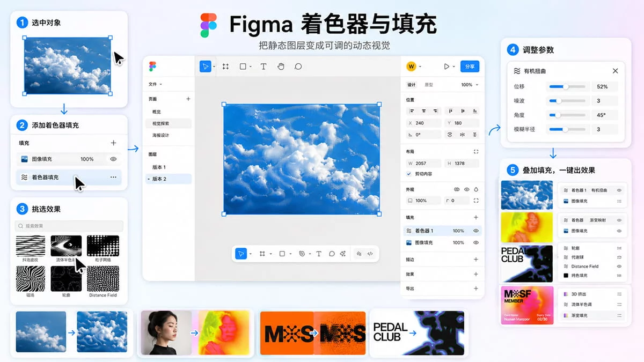Adjust the 位移 slider
644x362 pixels.
(568, 86)
